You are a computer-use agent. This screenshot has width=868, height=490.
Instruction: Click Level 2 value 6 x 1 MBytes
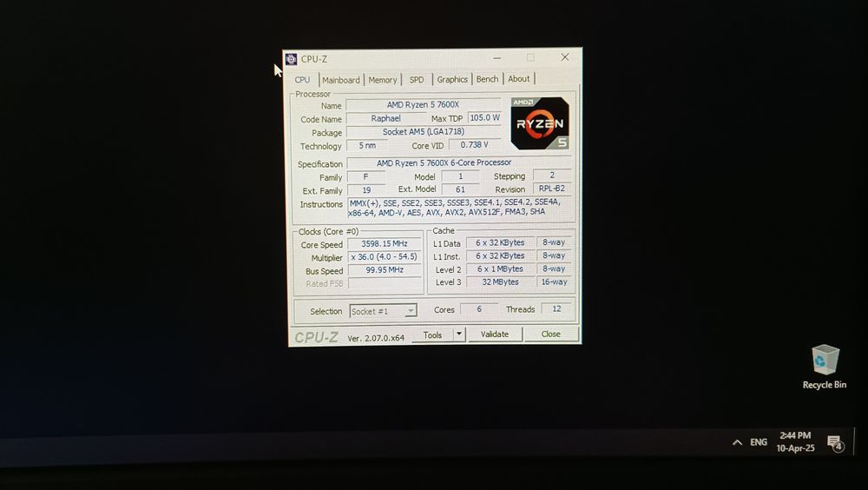point(500,268)
